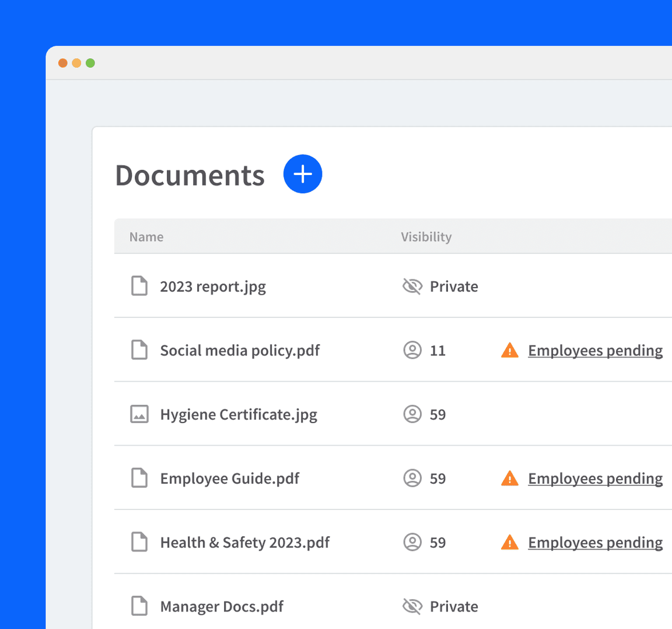
Task: Click the person icon on Health & Safety 2023.pdf row
Action: [413, 542]
